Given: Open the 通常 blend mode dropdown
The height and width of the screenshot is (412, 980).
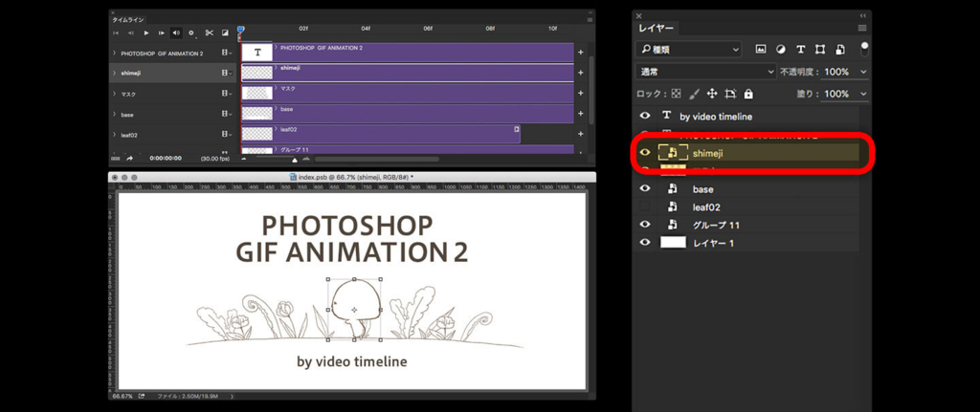Looking at the screenshot, I should pyautogui.click(x=705, y=72).
